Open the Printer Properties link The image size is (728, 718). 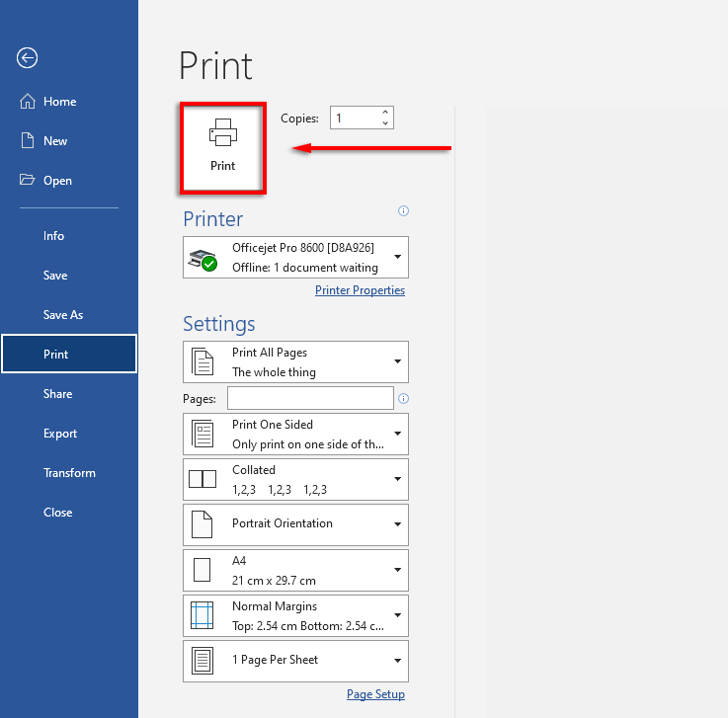coord(360,290)
